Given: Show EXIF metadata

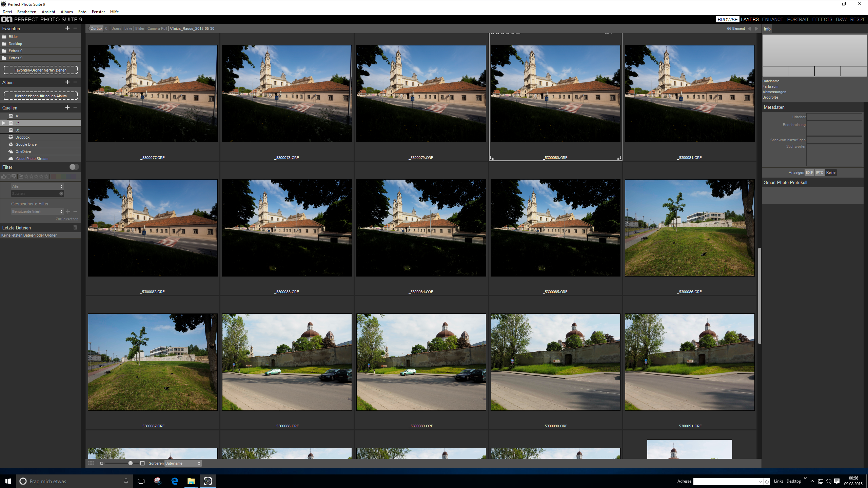Looking at the screenshot, I should click(809, 172).
